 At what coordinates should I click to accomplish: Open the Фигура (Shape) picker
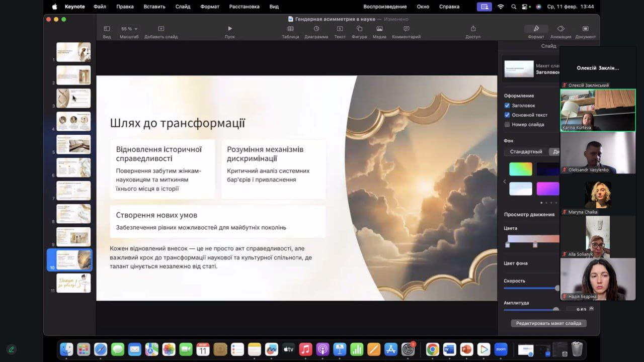click(359, 29)
